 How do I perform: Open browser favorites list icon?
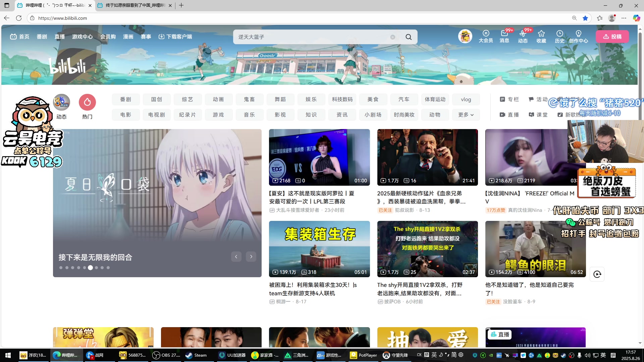point(600,18)
